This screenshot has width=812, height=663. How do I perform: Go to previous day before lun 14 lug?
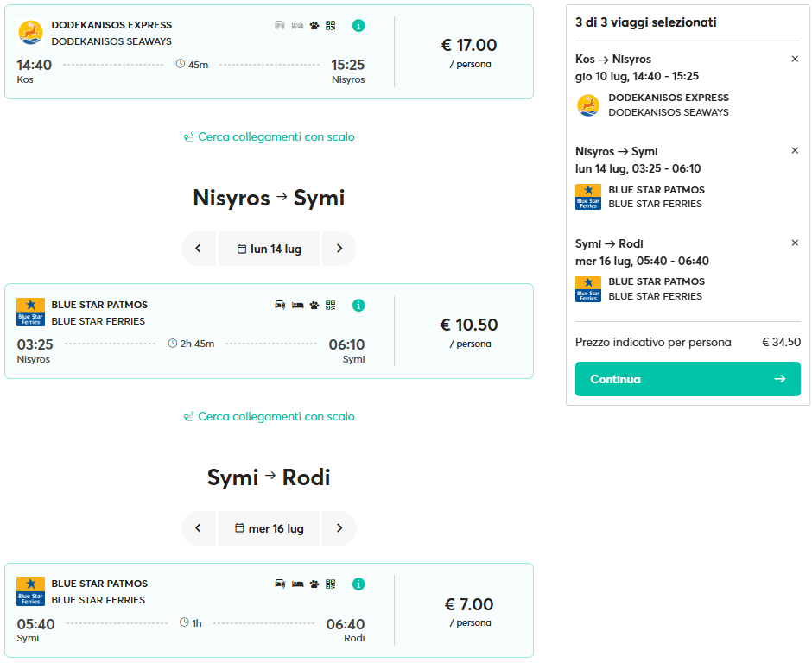(x=199, y=249)
